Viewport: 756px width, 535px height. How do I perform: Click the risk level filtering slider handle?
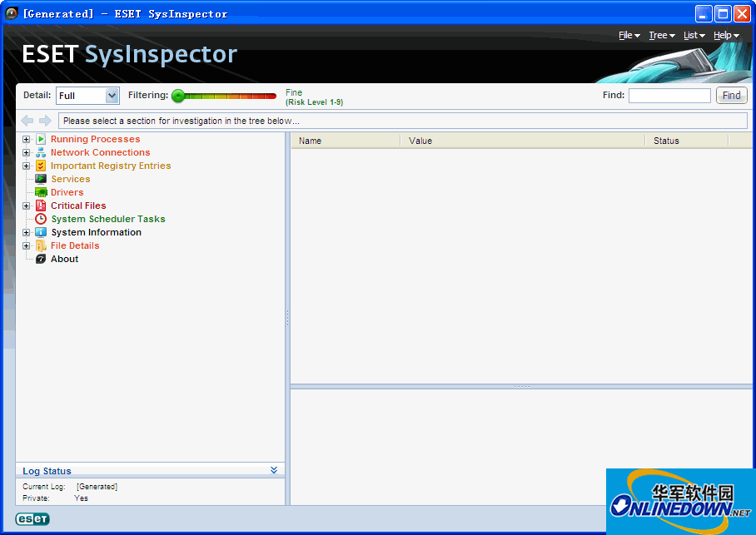click(178, 96)
